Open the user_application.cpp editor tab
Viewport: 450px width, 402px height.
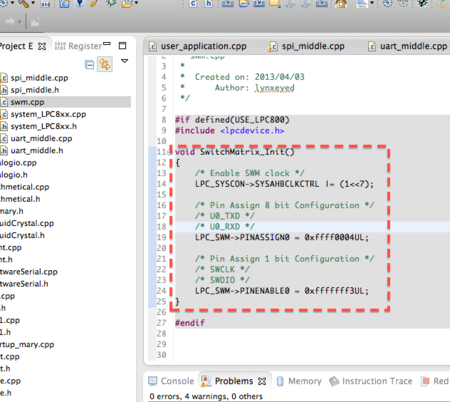pos(203,46)
